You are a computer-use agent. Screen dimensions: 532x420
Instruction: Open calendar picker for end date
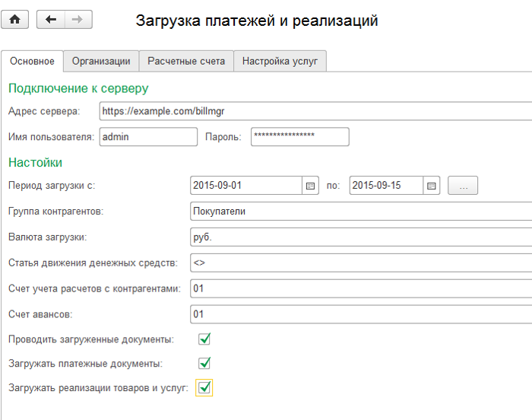[432, 186]
